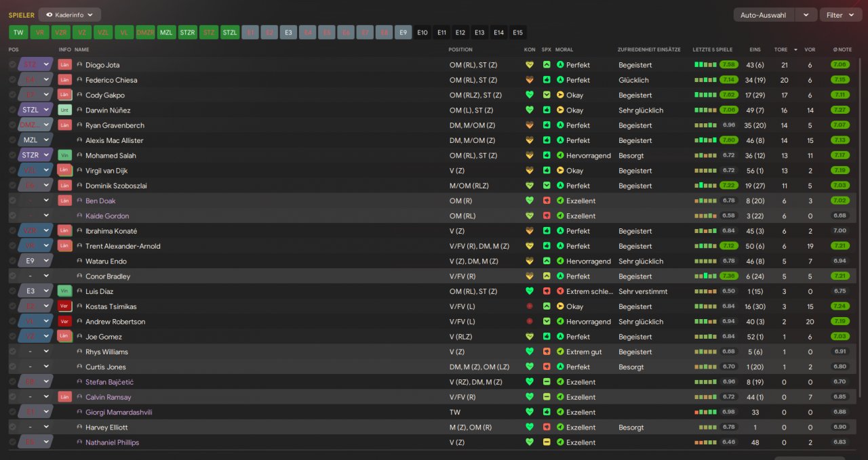
Task: Select the E15 substitute slot chip
Action: point(517,32)
